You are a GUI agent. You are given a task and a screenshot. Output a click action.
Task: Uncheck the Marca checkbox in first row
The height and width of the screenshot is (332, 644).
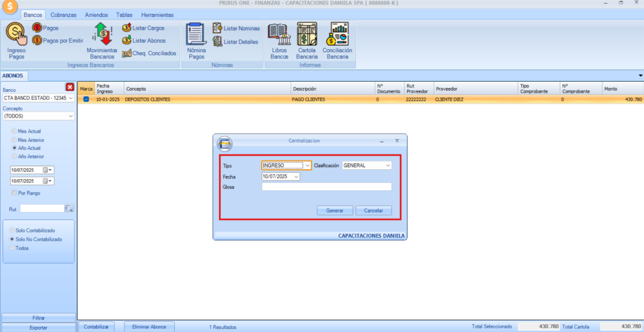point(86,99)
